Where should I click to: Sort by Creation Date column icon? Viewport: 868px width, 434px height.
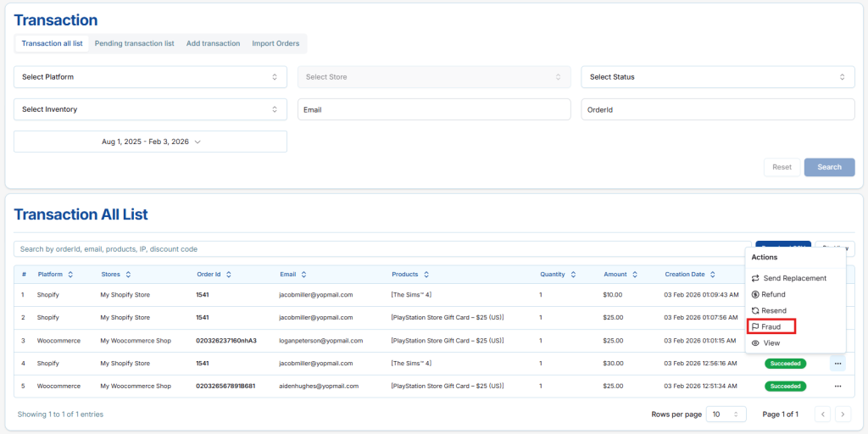point(714,275)
